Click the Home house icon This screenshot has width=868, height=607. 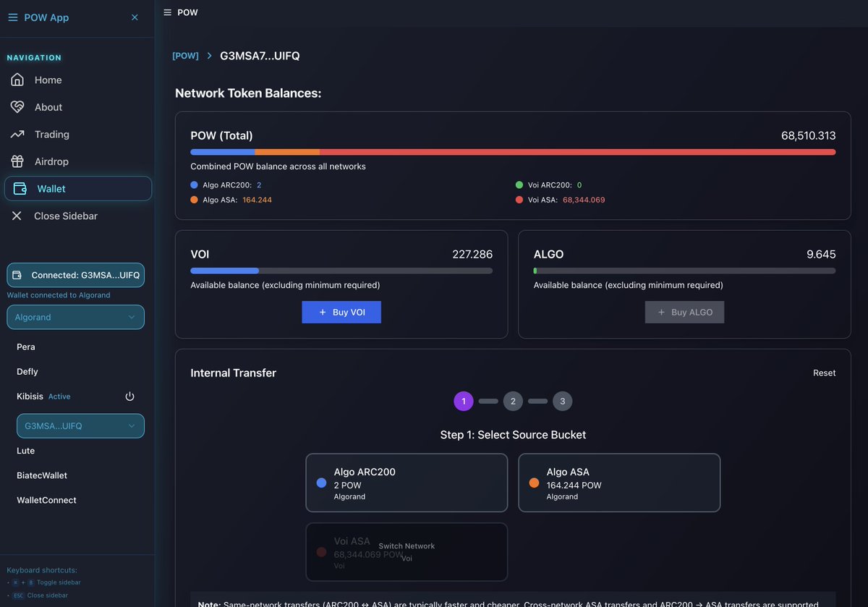[x=17, y=80]
